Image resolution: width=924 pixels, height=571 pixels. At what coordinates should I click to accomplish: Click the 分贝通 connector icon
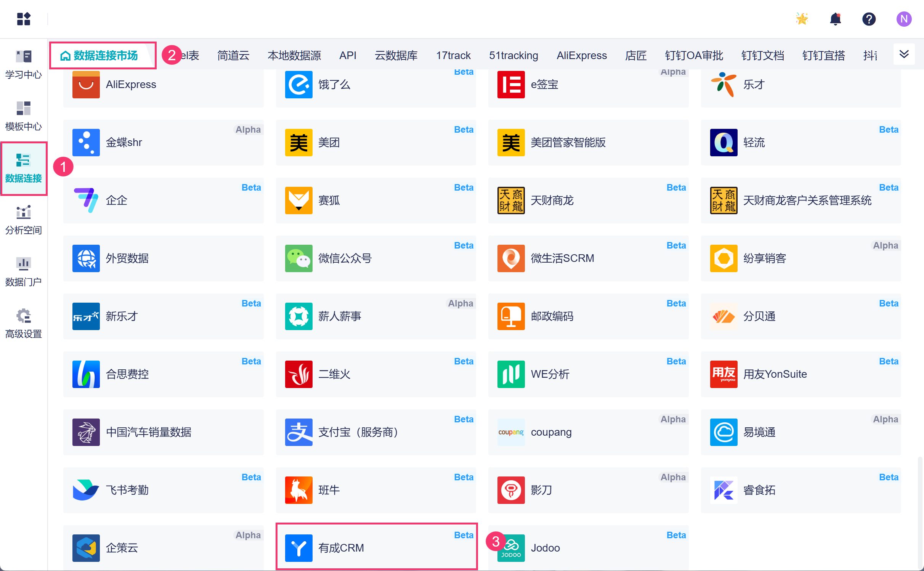[x=724, y=316]
